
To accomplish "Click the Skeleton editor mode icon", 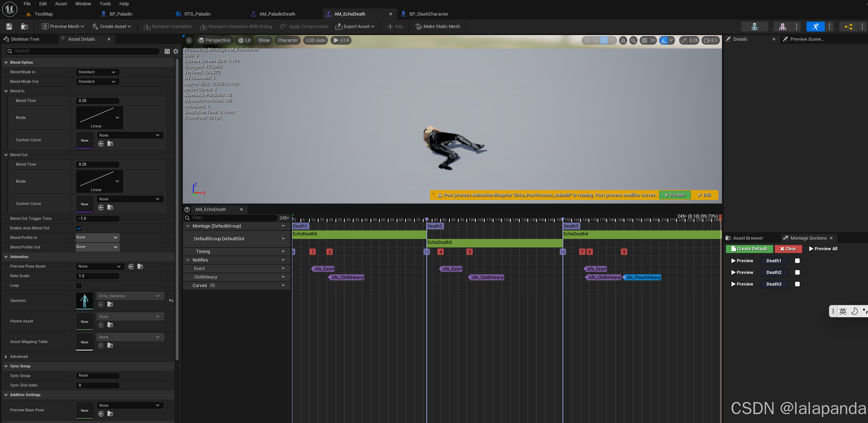I will pos(754,27).
